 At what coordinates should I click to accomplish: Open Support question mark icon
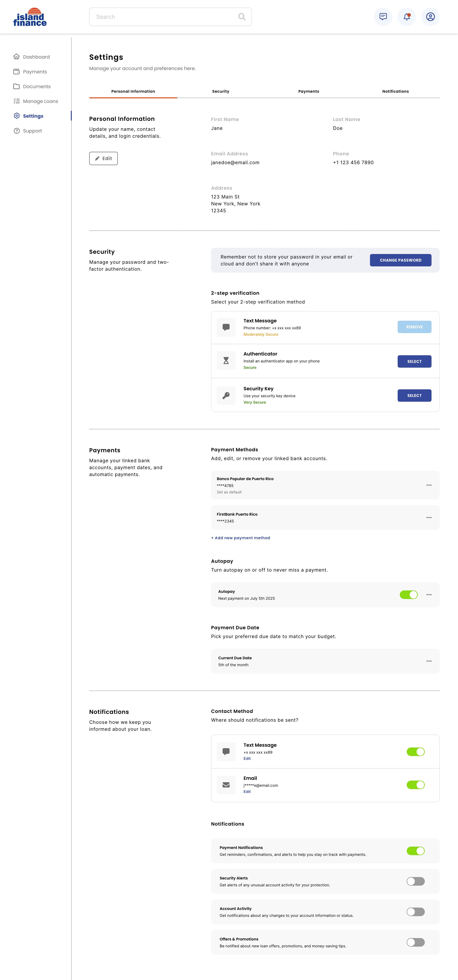[x=16, y=131]
